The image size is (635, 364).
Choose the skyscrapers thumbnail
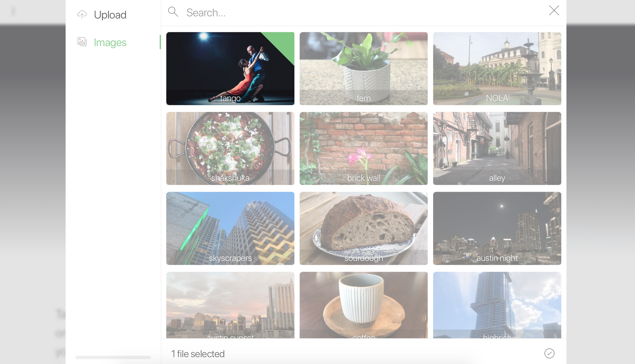230,228
